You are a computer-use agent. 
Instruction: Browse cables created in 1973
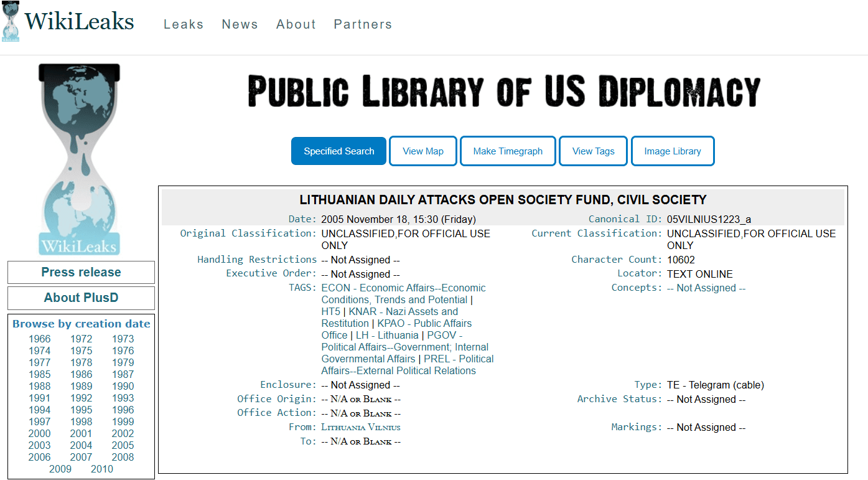[x=123, y=339]
